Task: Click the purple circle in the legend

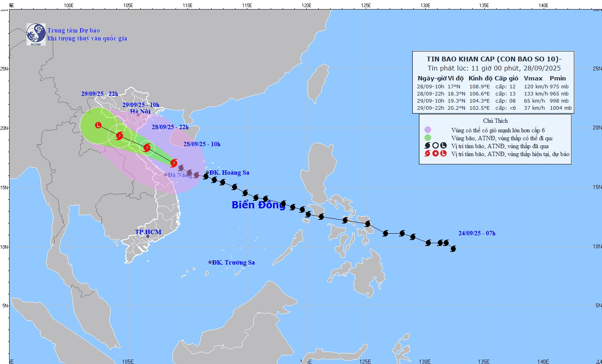Action: click(x=428, y=130)
